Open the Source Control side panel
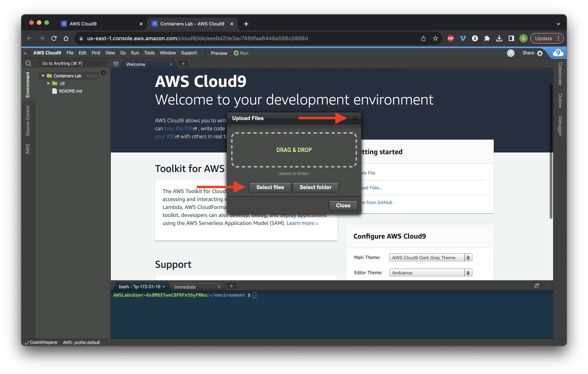 [28, 121]
